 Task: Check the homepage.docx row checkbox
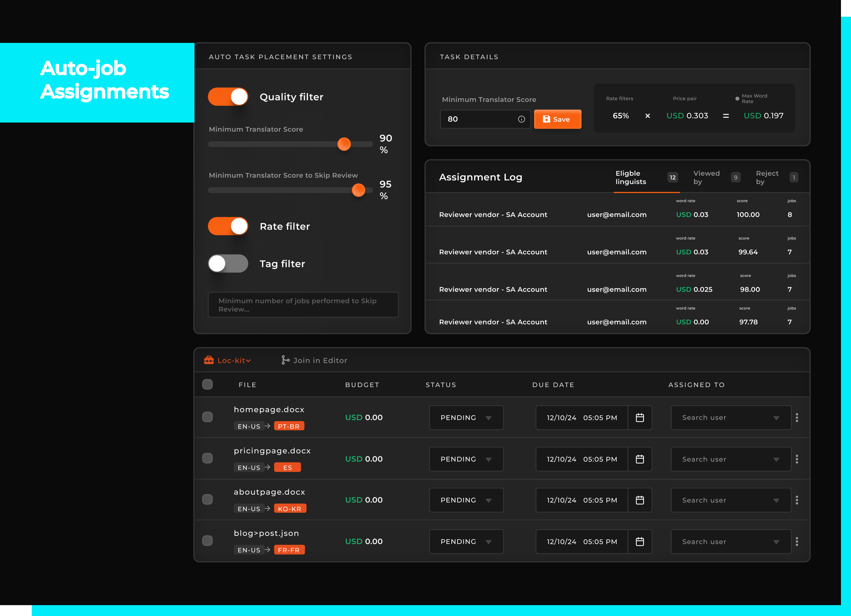click(x=208, y=417)
